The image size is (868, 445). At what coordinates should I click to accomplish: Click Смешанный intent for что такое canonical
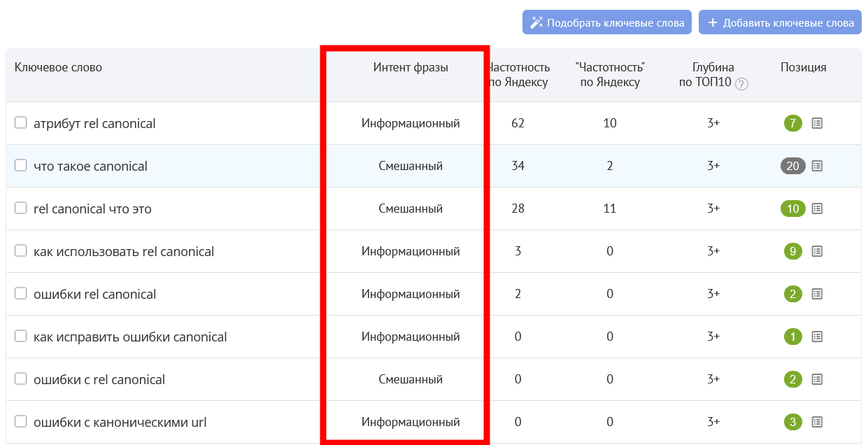coord(411,166)
